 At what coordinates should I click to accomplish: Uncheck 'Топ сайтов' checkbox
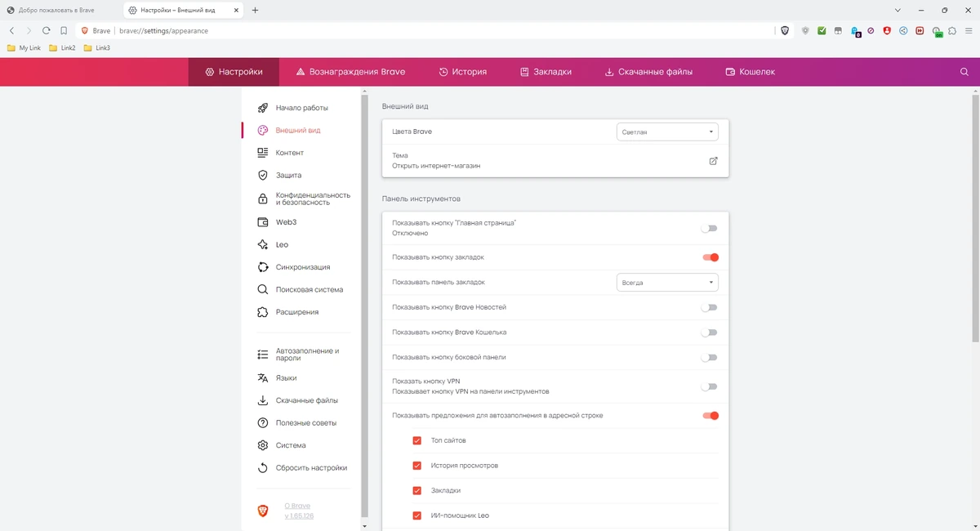coord(417,440)
